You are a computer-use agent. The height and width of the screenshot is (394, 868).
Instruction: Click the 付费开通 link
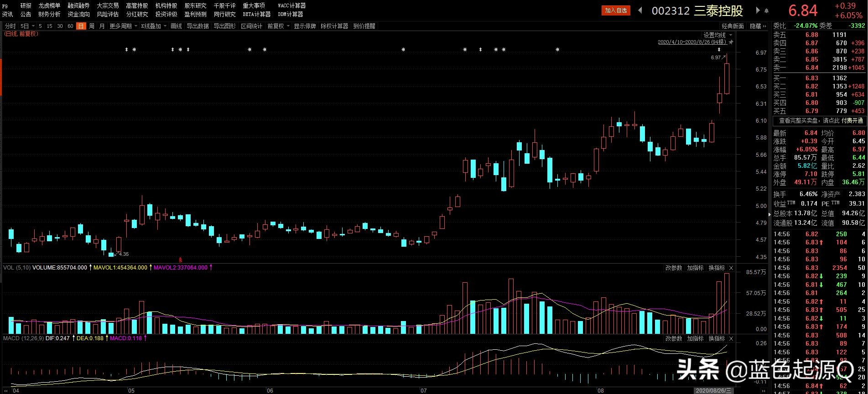(x=852, y=120)
